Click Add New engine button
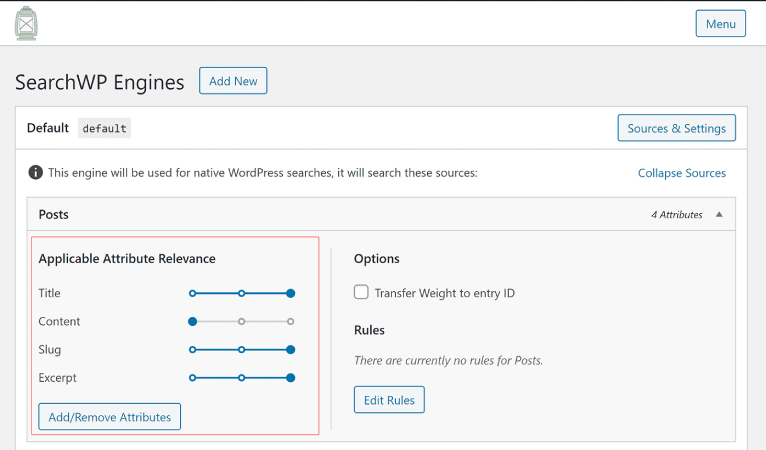Viewport: 766px width, 450px height. click(x=233, y=81)
